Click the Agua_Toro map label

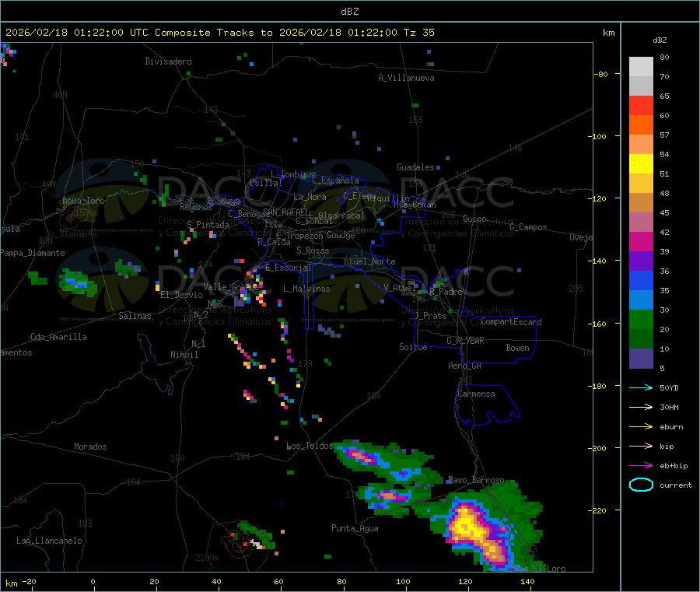83,201
